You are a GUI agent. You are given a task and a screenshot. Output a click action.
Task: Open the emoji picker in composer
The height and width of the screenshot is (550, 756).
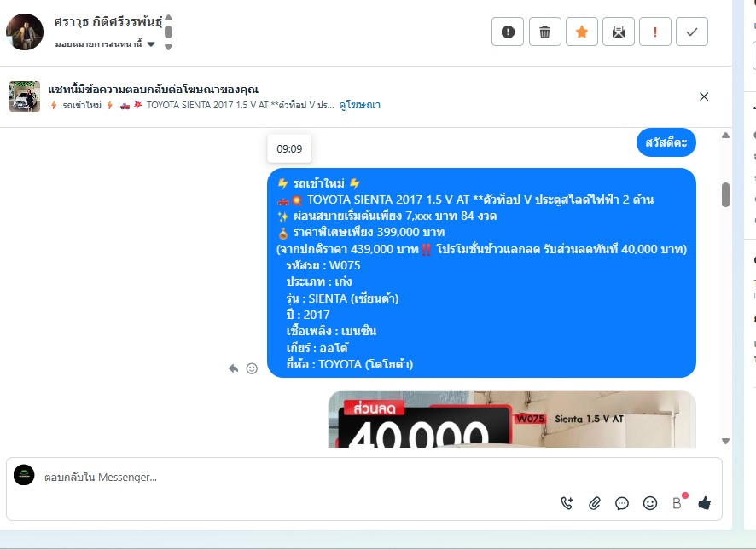[650, 503]
